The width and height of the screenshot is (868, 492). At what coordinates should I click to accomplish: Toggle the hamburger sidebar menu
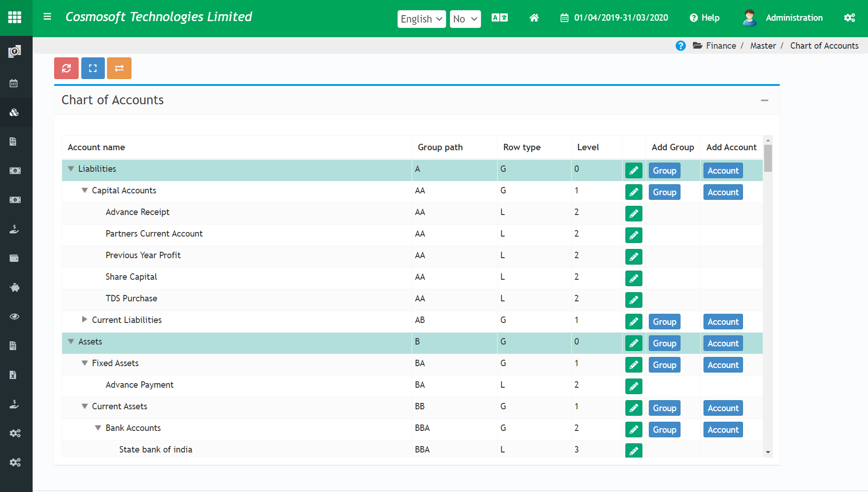pos(47,17)
